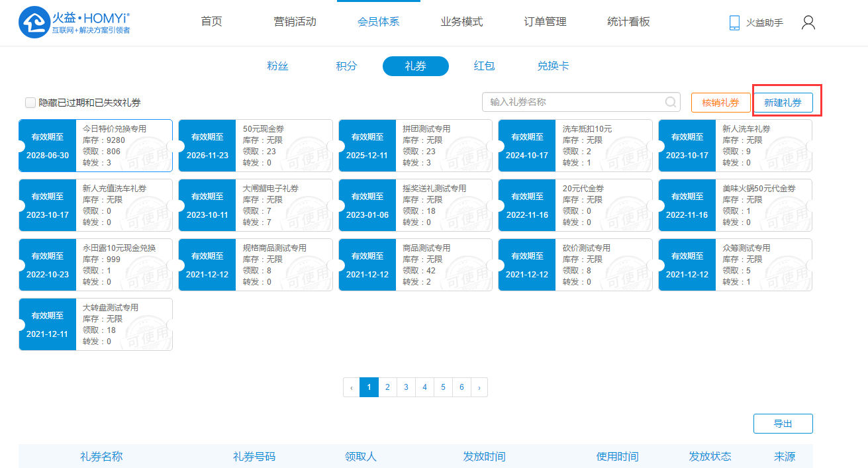868x468 pixels.
Task: Click the 火益 HOMYi house logo
Action: point(33,23)
